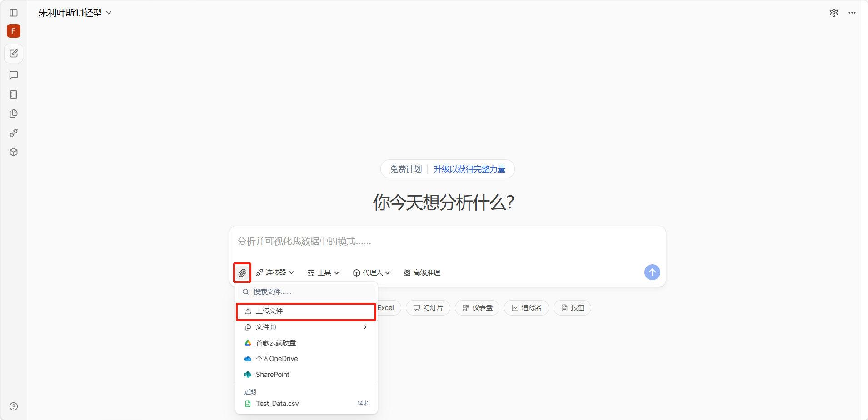The width and height of the screenshot is (868, 420).
Task: Select 个人OneDrive in the menu
Action: tap(306, 359)
